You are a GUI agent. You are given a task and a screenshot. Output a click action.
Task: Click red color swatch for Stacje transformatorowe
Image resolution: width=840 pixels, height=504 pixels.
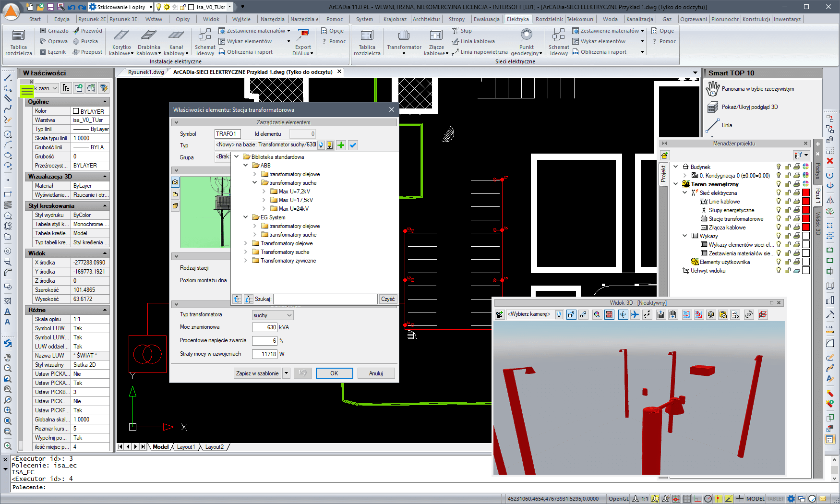click(806, 219)
